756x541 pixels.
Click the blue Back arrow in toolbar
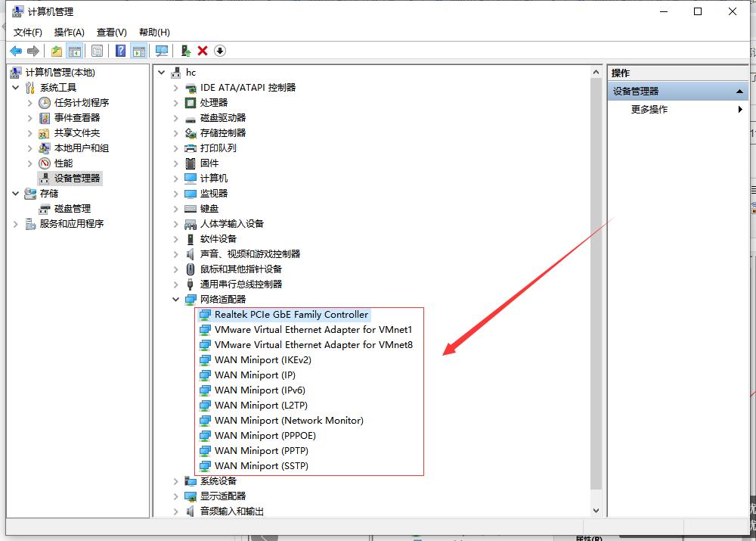(x=15, y=51)
